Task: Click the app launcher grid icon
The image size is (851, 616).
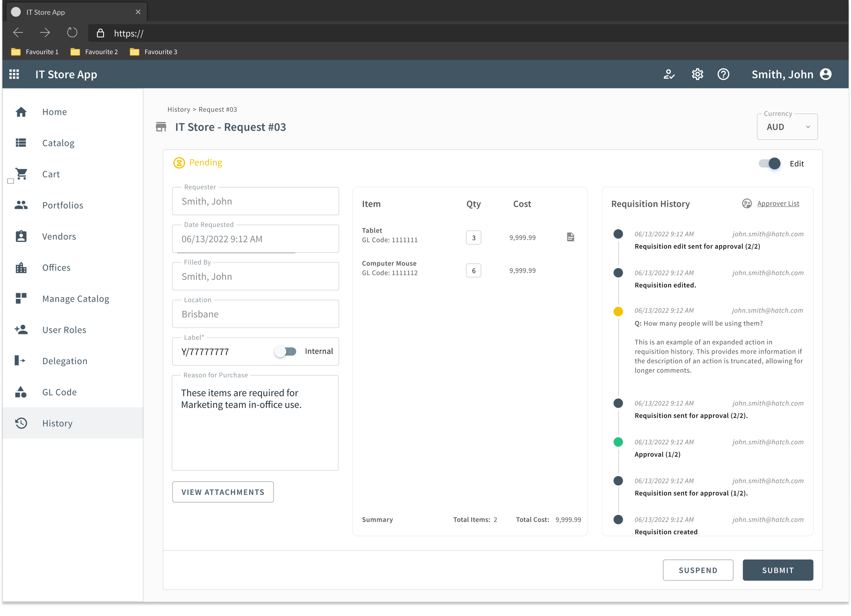Action: (14, 74)
